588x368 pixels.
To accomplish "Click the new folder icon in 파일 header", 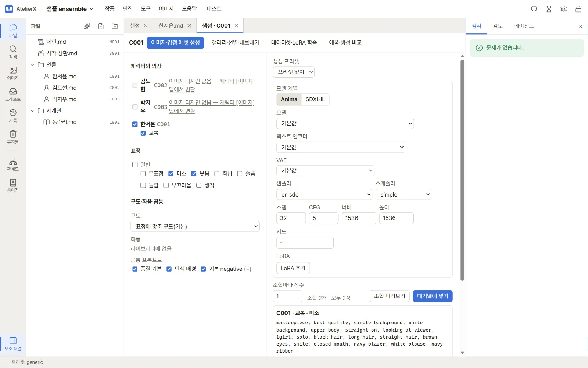I will (x=115, y=26).
